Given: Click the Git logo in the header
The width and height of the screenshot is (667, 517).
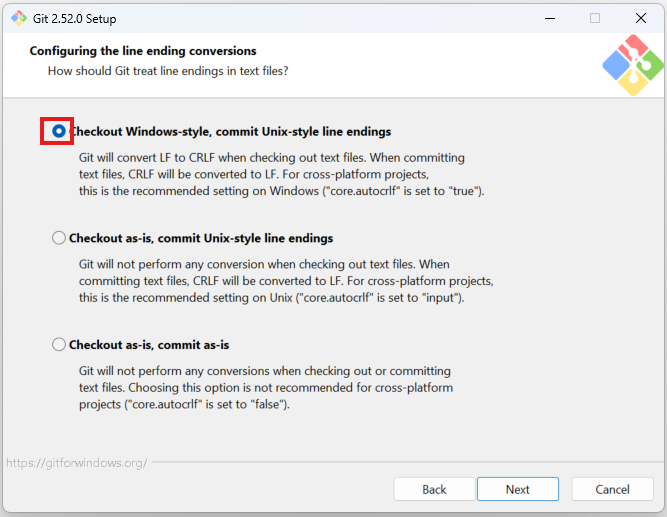Looking at the screenshot, I should 632,65.
